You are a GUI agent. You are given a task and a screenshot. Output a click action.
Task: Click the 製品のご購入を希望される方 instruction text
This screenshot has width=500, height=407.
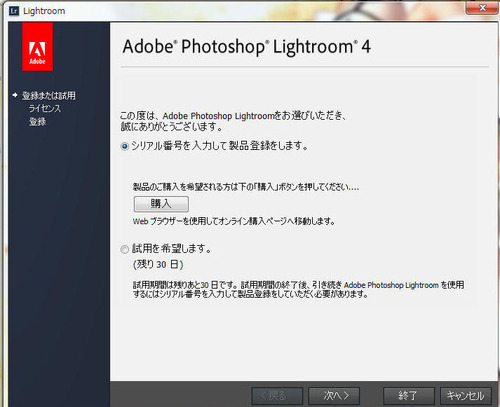pos(246,187)
